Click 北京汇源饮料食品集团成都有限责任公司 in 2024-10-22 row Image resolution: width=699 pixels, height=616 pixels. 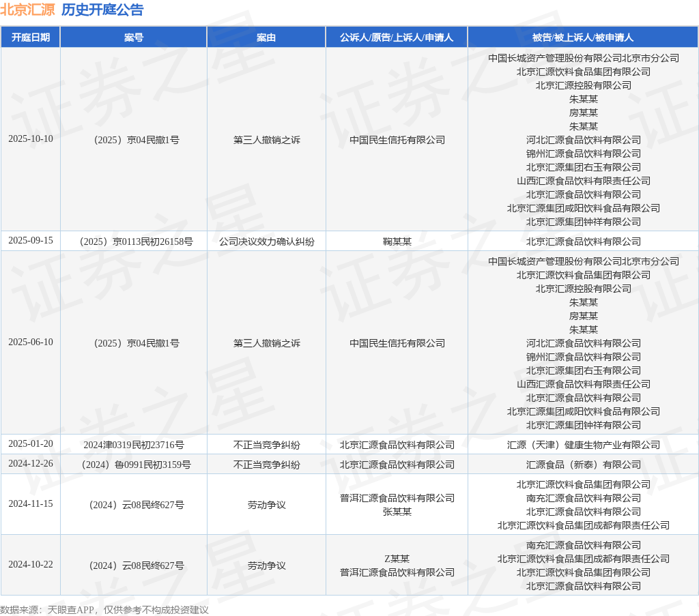[584, 559]
